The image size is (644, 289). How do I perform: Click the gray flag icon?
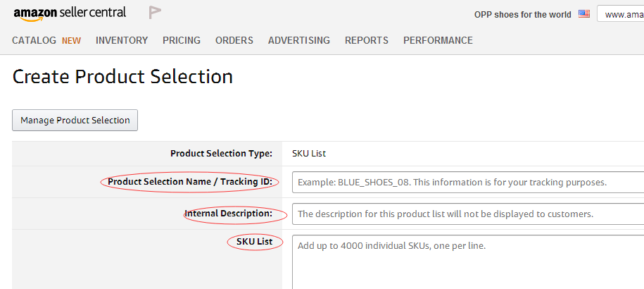tap(155, 13)
